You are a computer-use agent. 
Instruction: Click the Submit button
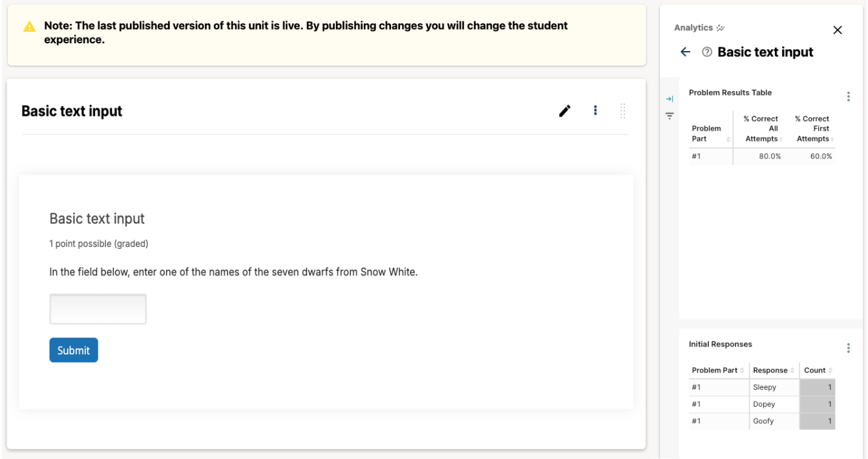(x=74, y=350)
